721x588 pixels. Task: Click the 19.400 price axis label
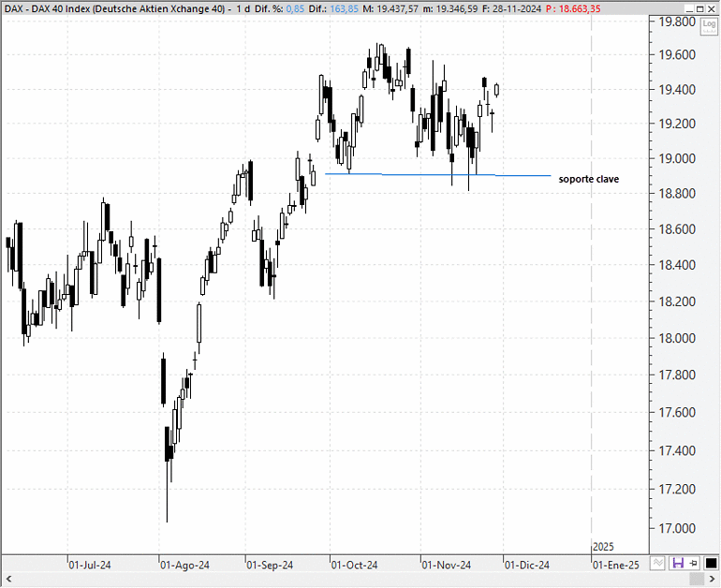(x=677, y=90)
